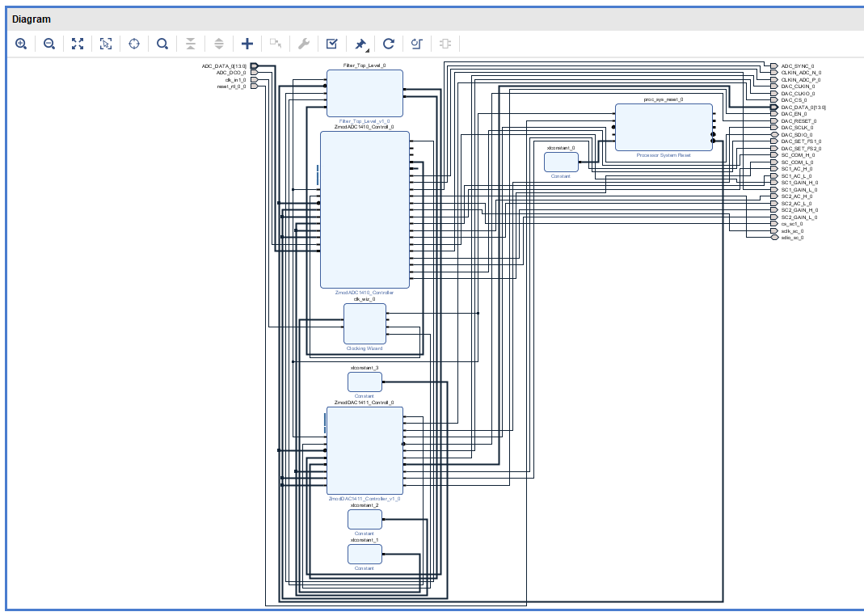The width and height of the screenshot is (864, 616).
Task: Open the Search tool in the diagram toolbar
Action: pos(162,44)
